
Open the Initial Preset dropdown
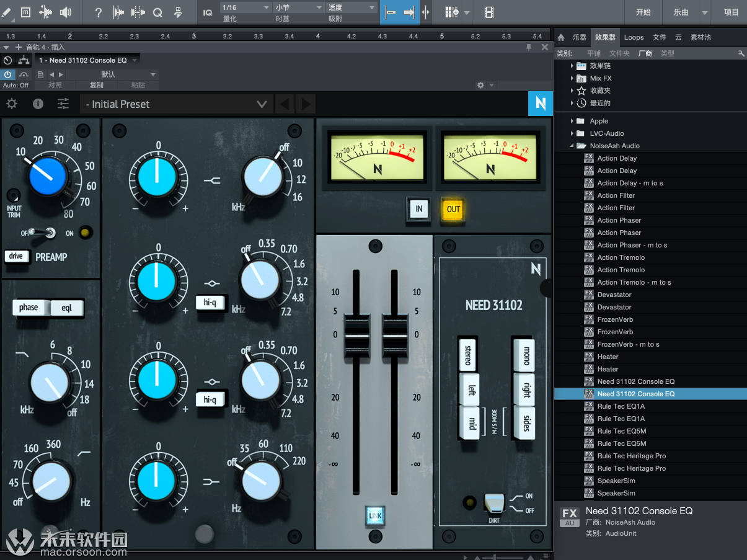point(177,104)
